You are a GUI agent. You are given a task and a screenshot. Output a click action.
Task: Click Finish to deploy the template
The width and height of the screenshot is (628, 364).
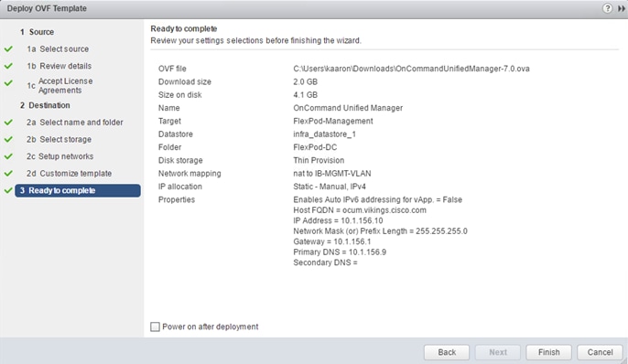tap(548, 352)
